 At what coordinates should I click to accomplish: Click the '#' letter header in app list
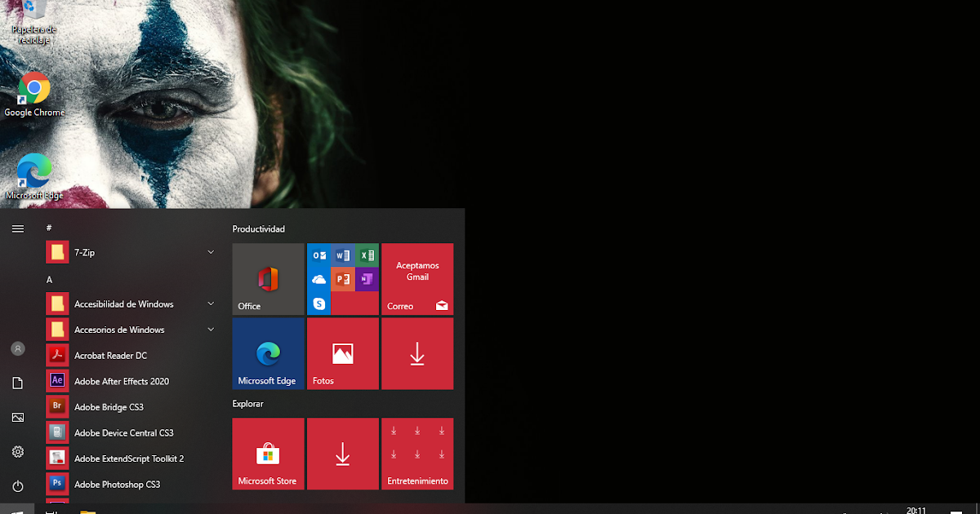tap(49, 228)
